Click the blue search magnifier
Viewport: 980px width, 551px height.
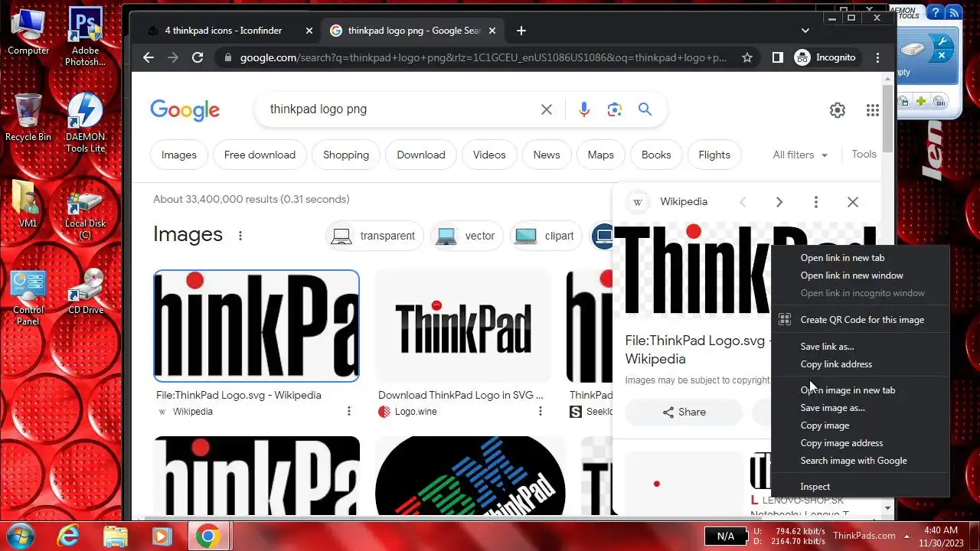pyautogui.click(x=645, y=109)
